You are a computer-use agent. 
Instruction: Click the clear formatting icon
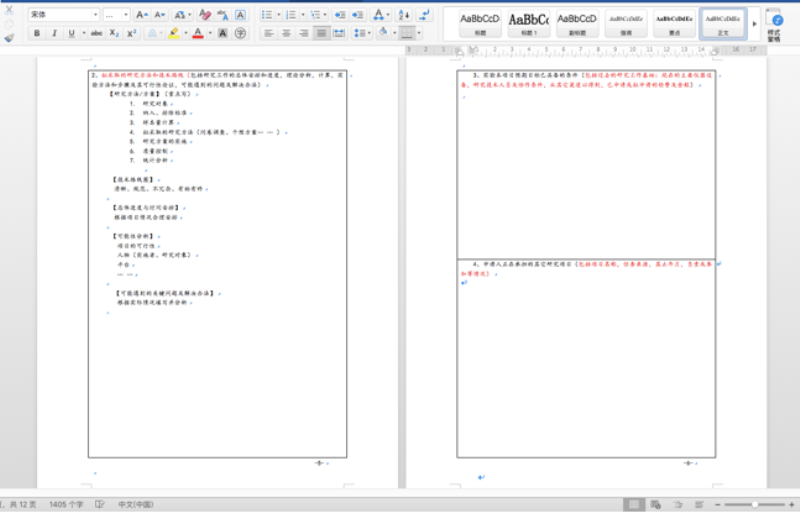(205, 15)
